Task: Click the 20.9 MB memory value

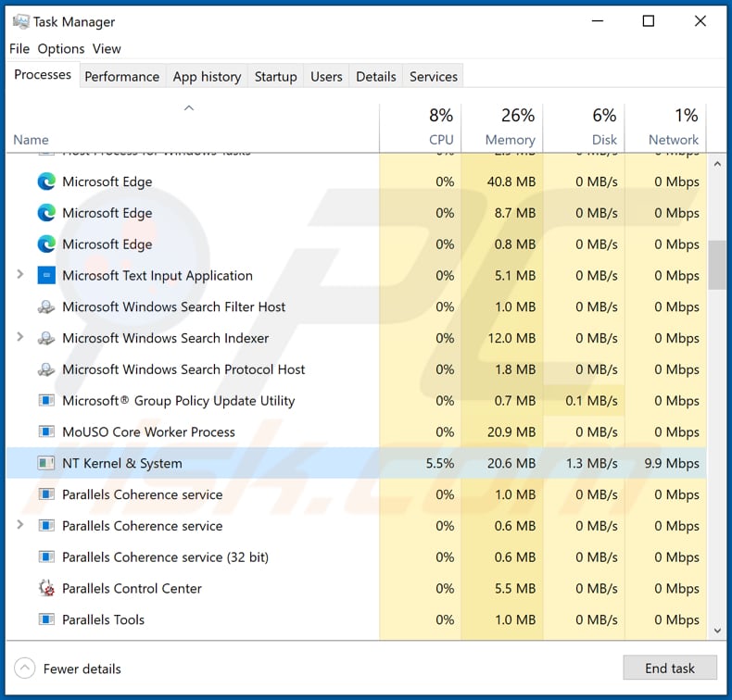Action: (511, 431)
